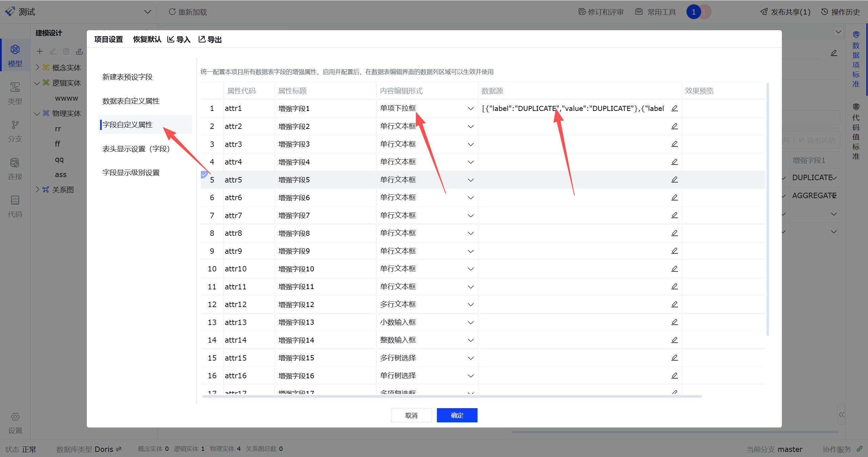868x457 pixels.
Task: Click the edit pencil in attr12 row
Action: pos(674,304)
